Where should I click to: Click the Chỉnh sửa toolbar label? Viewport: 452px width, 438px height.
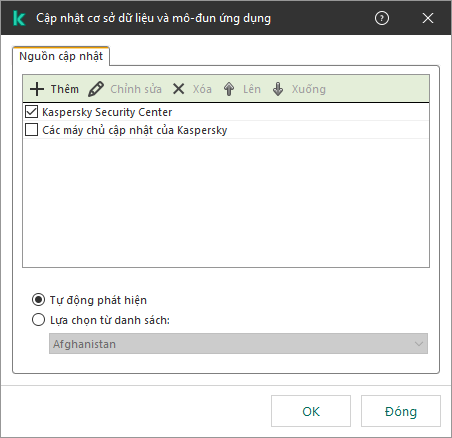[136, 89]
